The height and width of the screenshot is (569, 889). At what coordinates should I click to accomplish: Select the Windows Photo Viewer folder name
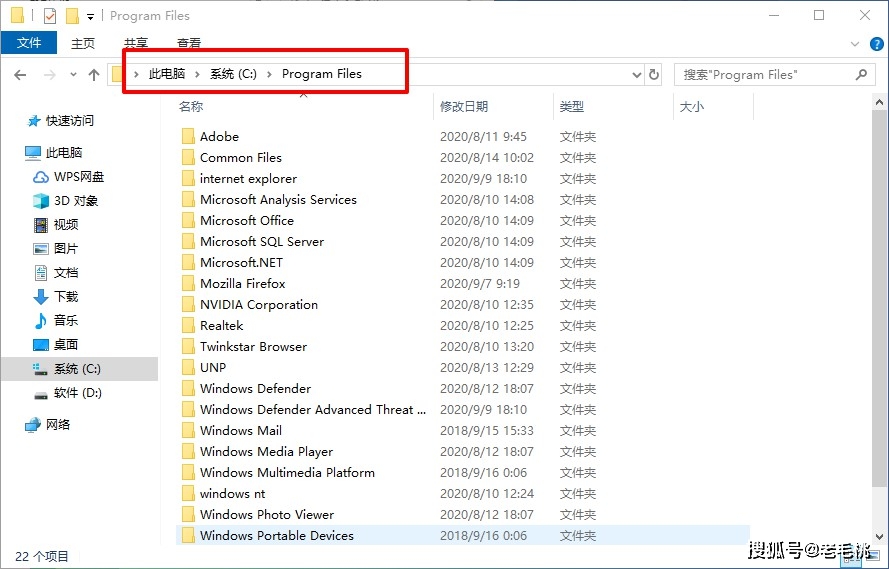[x=267, y=515]
